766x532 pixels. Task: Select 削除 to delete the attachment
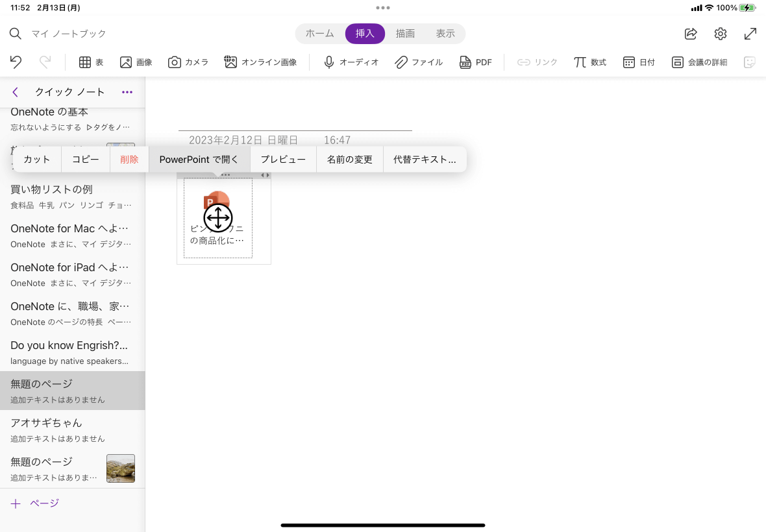[129, 159]
